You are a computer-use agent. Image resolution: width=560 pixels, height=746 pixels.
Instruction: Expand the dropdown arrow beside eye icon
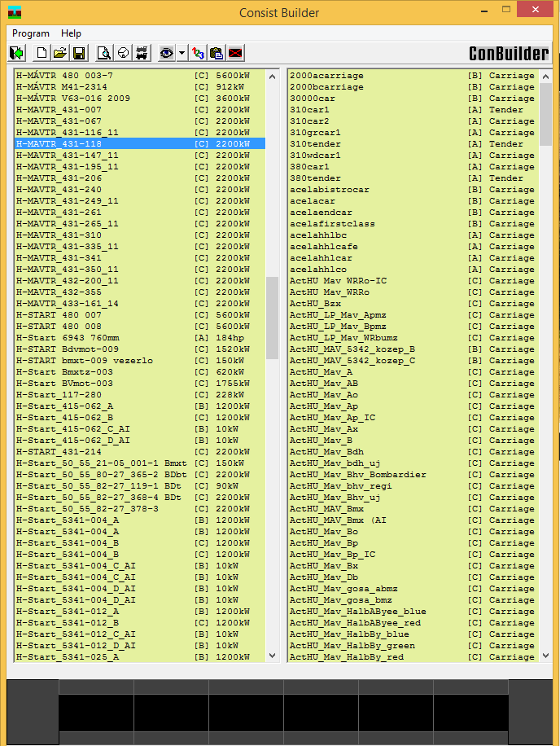[x=182, y=53]
